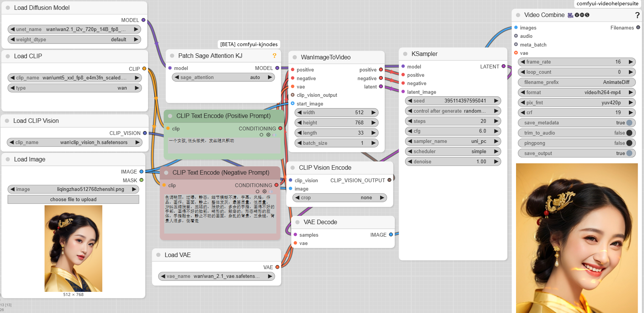This screenshot has height=313, width=644.
Task: Toggle save_output switch in Video Combine
Action: coord(629,153)
